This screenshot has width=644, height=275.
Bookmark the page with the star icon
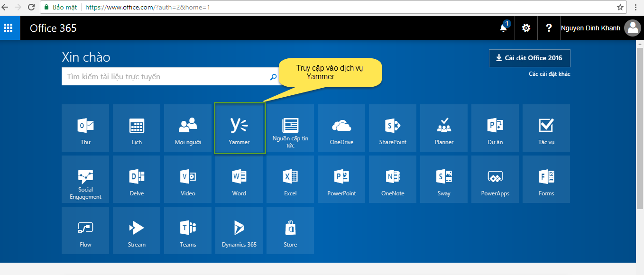(620, 7)
